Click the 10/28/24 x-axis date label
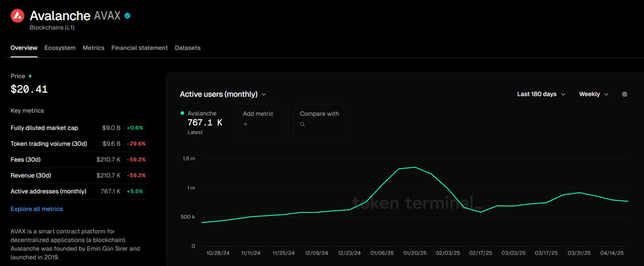644x266 pixels. (x=217, y=254)
